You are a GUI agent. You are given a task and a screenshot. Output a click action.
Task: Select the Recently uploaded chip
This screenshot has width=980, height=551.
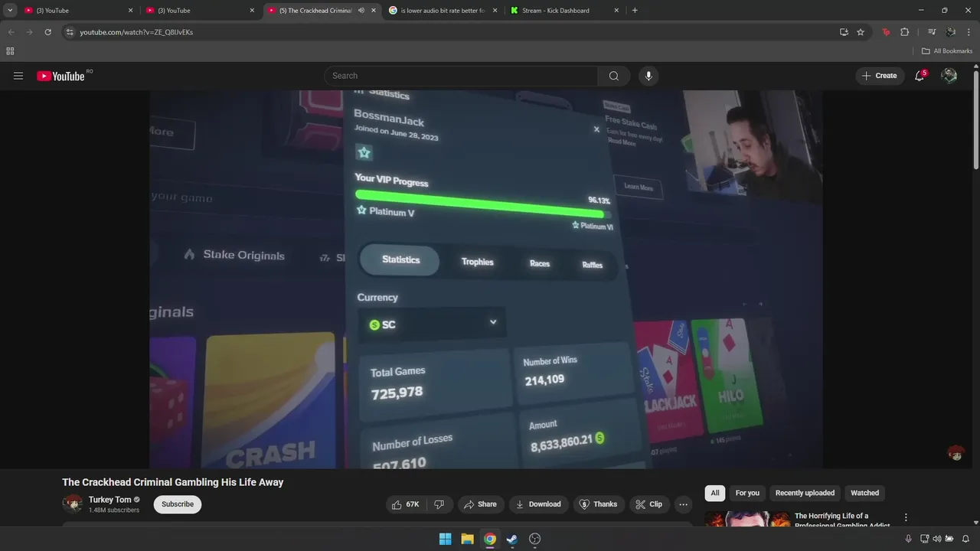[805, 493]
